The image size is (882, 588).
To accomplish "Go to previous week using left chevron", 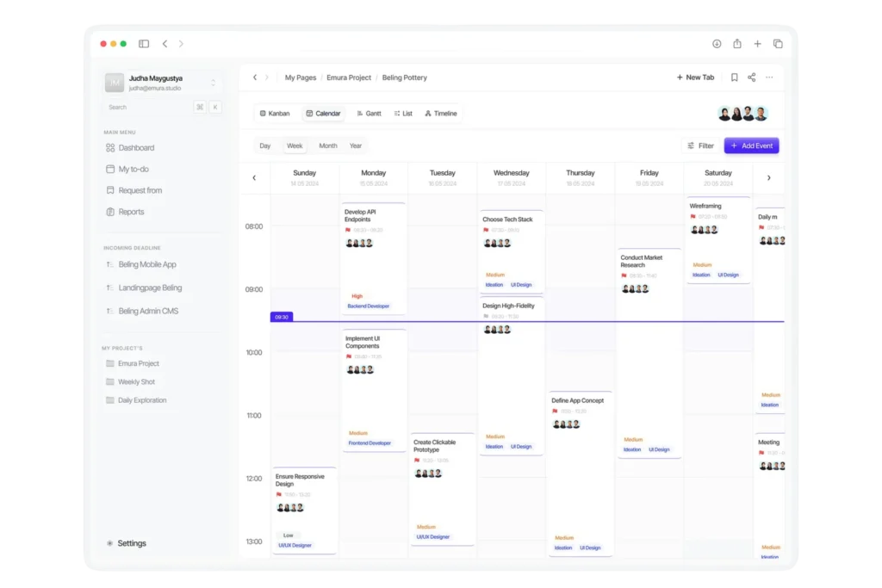I will pyautogui.click(x=254, y=178).
